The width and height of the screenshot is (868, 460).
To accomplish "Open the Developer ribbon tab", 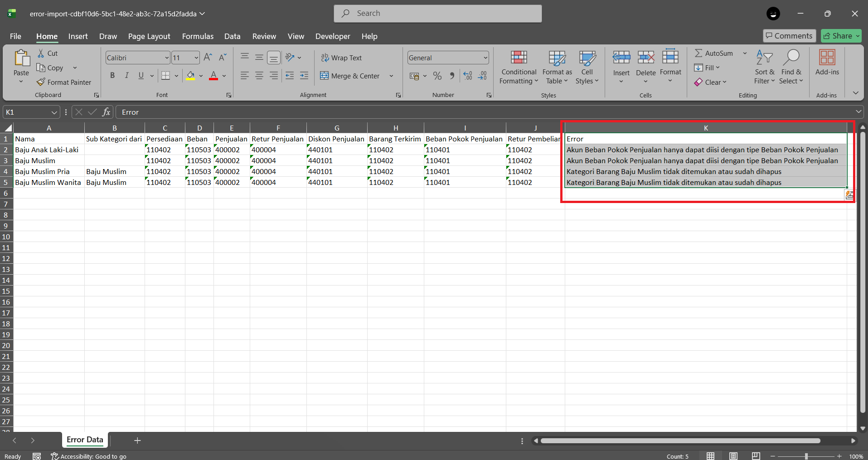I will tap(332, 36).
